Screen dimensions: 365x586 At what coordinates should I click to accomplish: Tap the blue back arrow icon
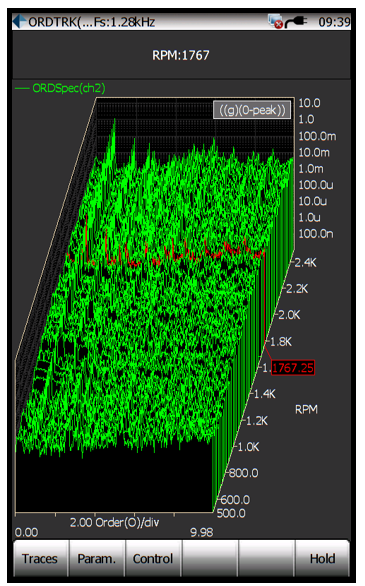click(x=19, y=22)
